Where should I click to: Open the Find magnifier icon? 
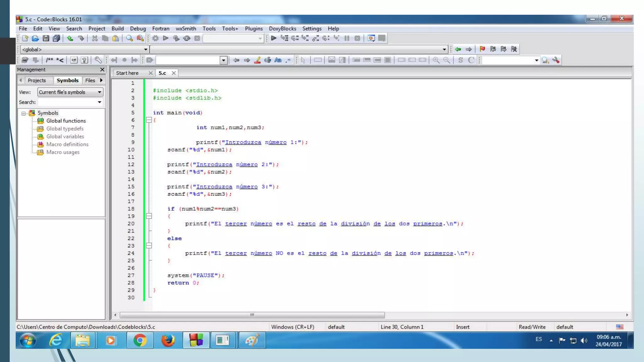(129, 38)
